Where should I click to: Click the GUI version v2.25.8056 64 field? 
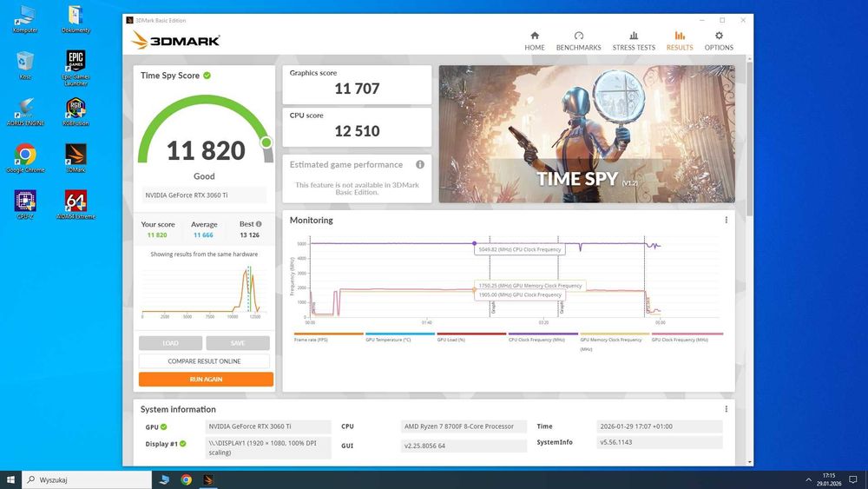pos(464,446)
